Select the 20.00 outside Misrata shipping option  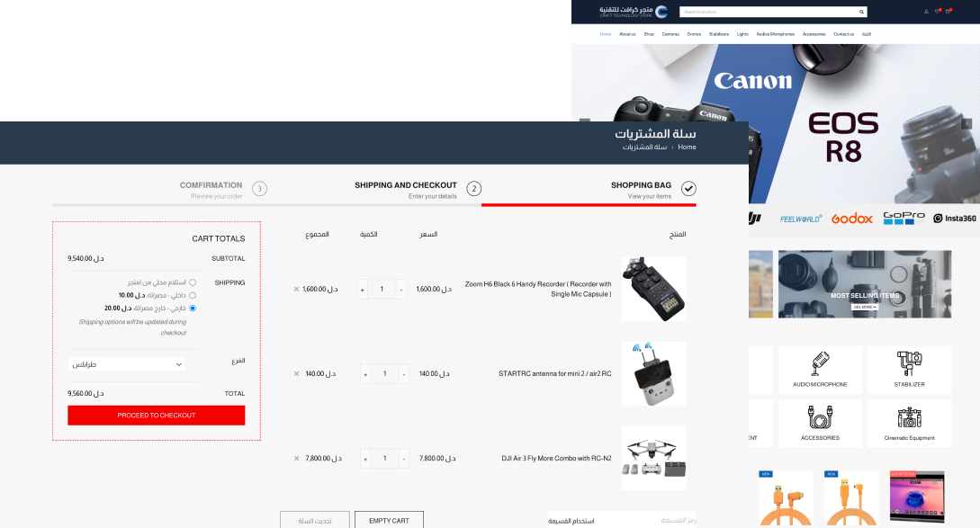(x=193, y=308)
